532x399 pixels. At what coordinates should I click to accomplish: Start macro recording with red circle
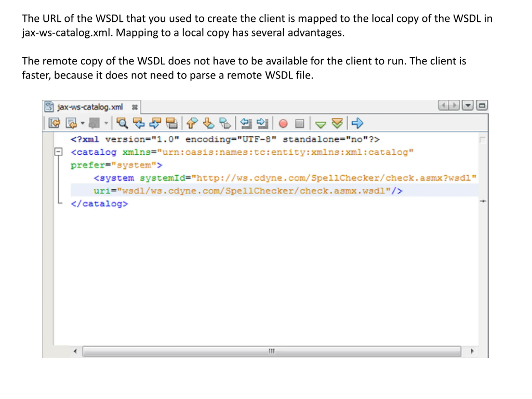click(x=283, y=123)
